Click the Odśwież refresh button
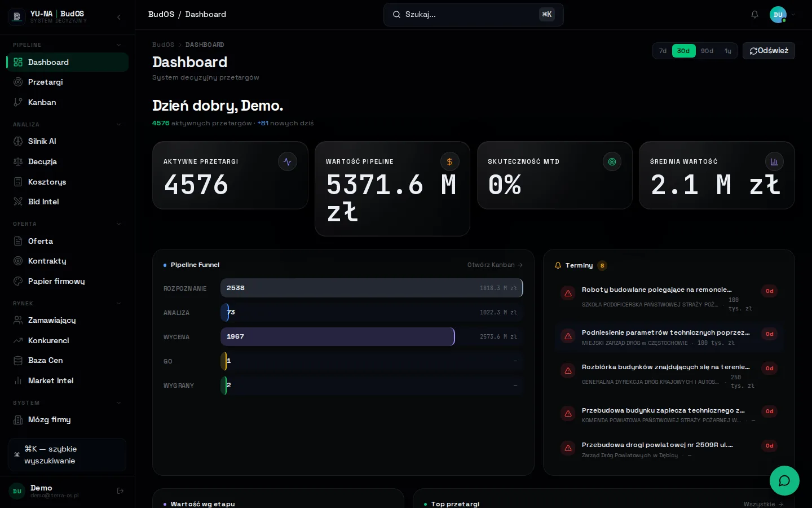 (769, 51)
